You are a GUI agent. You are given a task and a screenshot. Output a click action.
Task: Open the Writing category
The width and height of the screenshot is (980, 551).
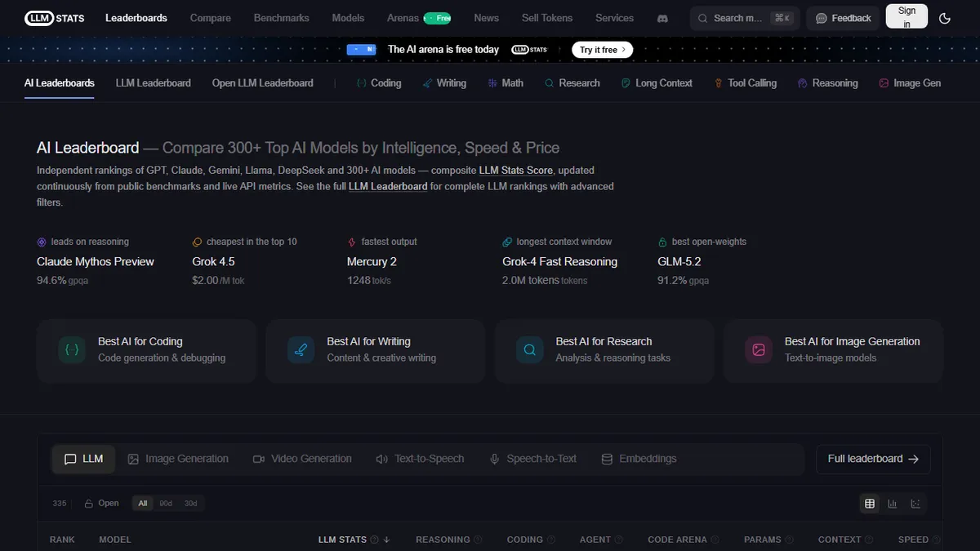click(x=444, y=83)
